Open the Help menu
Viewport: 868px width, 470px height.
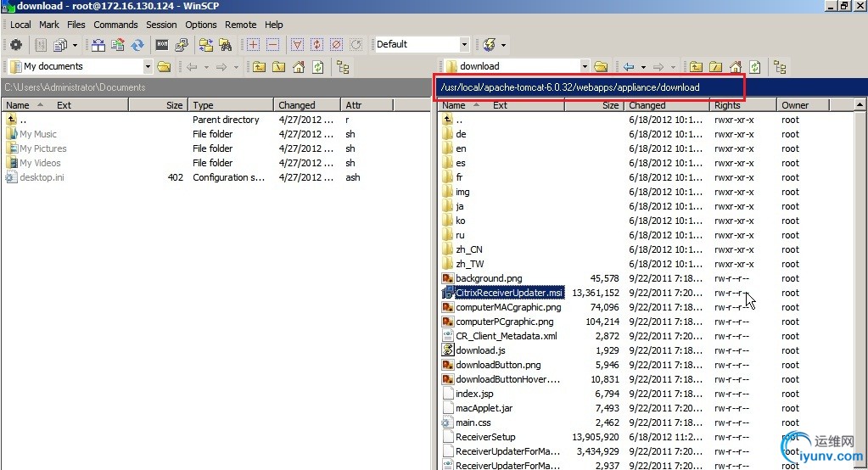(x=273, y=25)
